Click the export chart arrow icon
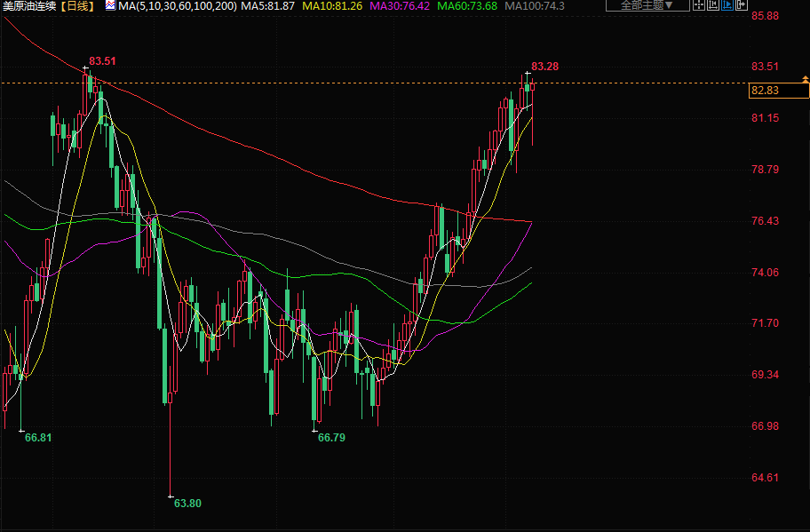810x532 pixels. click(742, 5)
